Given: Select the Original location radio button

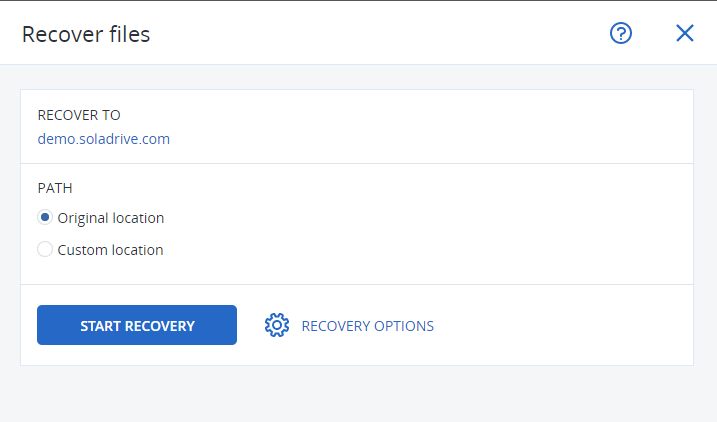Looking at the screenshot, I should click(x=45, y=217).
